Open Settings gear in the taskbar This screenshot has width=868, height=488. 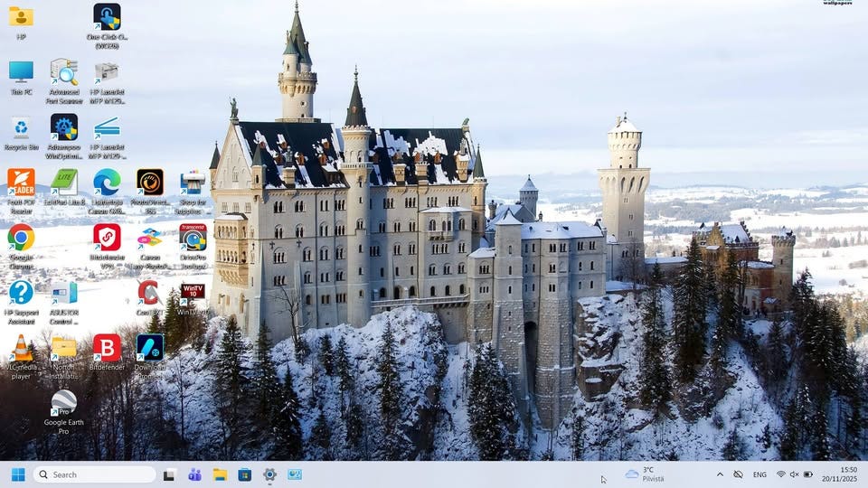[x=269, y=474]
